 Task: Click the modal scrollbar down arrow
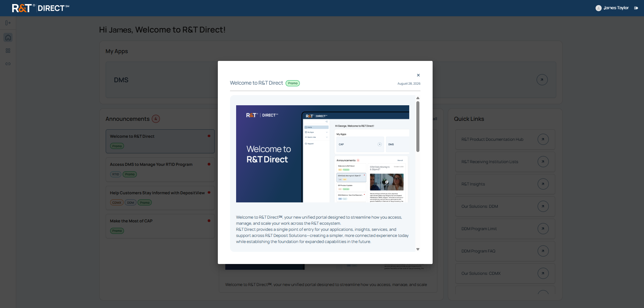[x=418, y=249]
